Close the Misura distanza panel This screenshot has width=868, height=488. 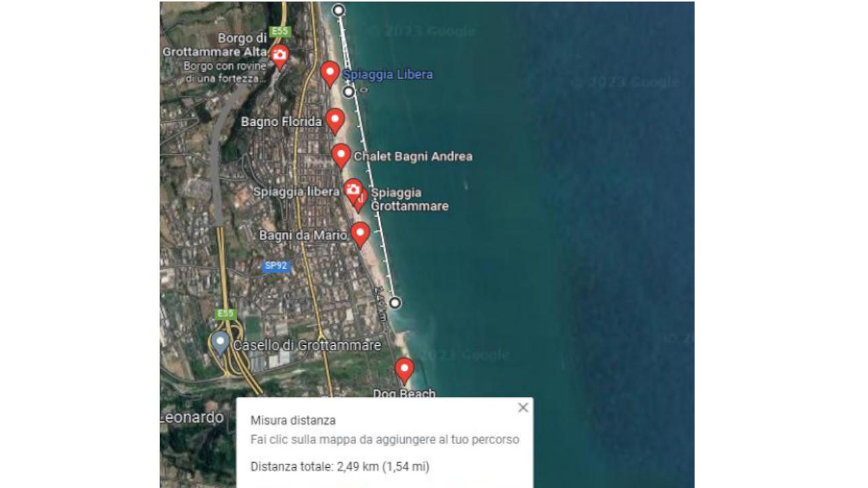pyautogui.click(x=523, y=407)
